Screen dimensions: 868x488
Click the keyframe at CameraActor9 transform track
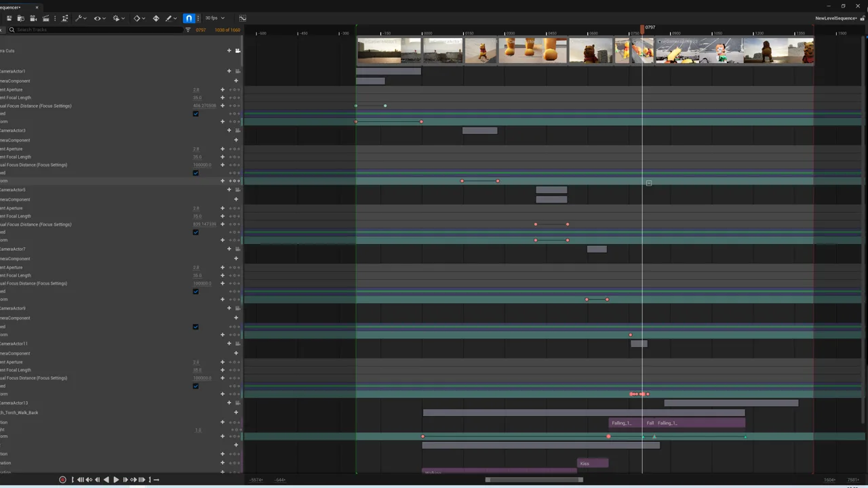(x=630, y=335)
